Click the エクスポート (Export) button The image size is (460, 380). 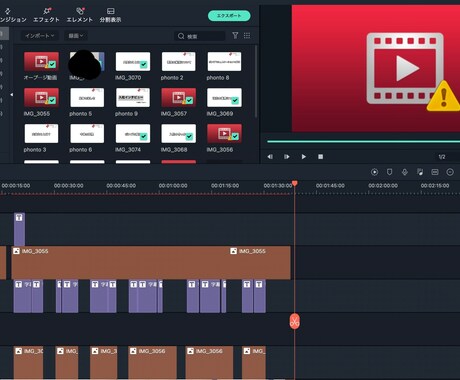(229, 16)
